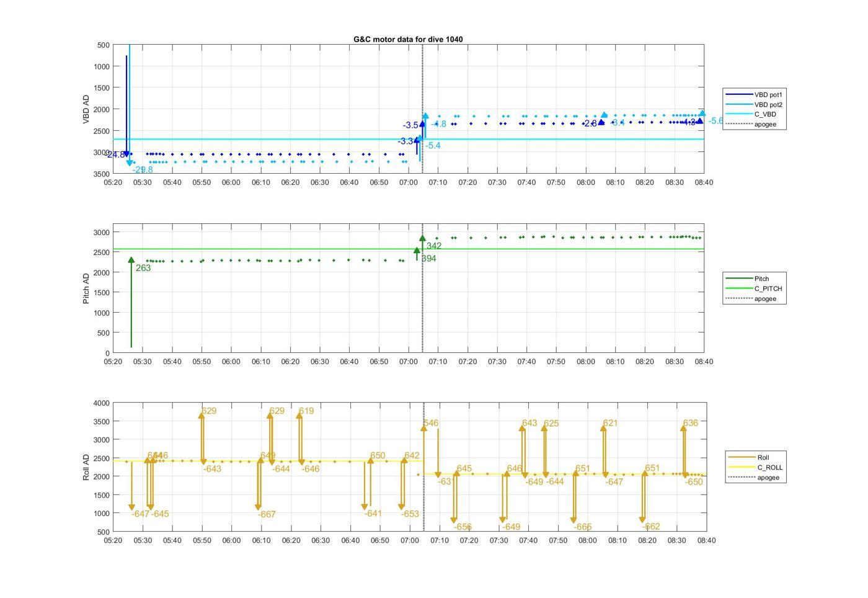The image size is (868, 598).
Task: Click the '-650' roll move label
Action: click(694, 482)
